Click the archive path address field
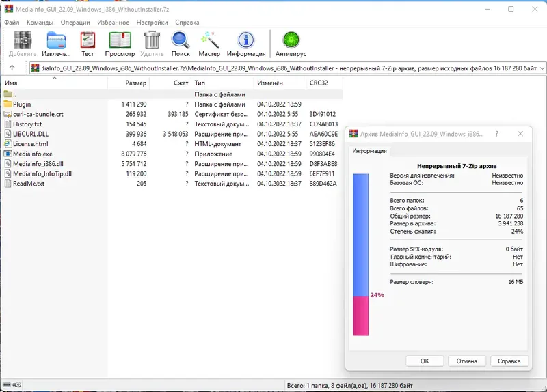This screenshot has height=392, width=547. (x=288, y=68)
